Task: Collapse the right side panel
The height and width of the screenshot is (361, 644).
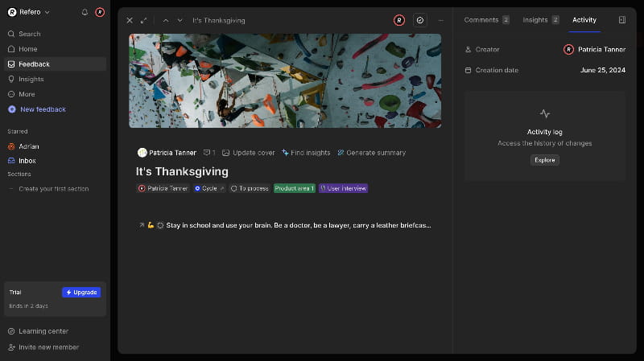Action: pos(621,19)
